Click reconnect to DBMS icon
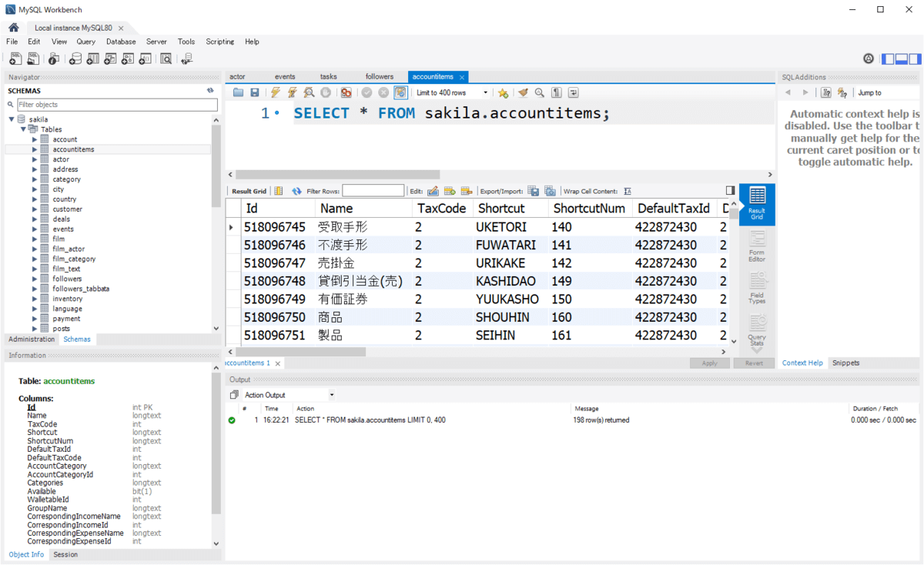The height and width of the screenshot is (565, 924). coord(187,59)
